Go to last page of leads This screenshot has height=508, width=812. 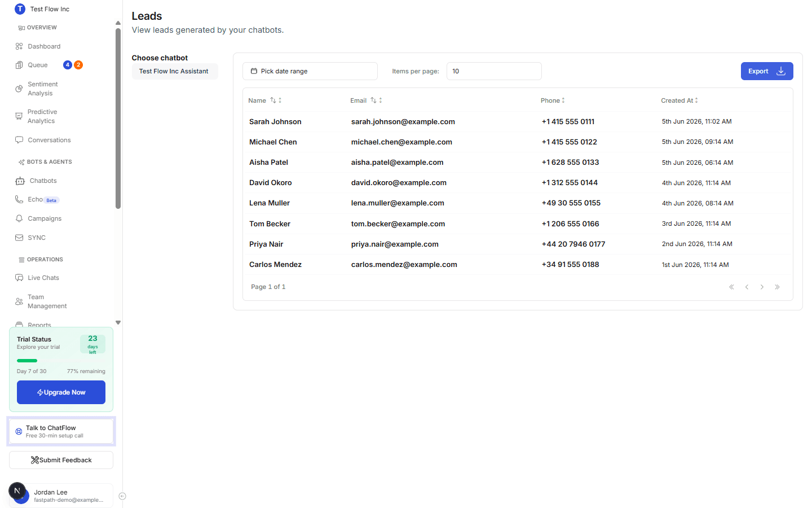tap(777, 287)
